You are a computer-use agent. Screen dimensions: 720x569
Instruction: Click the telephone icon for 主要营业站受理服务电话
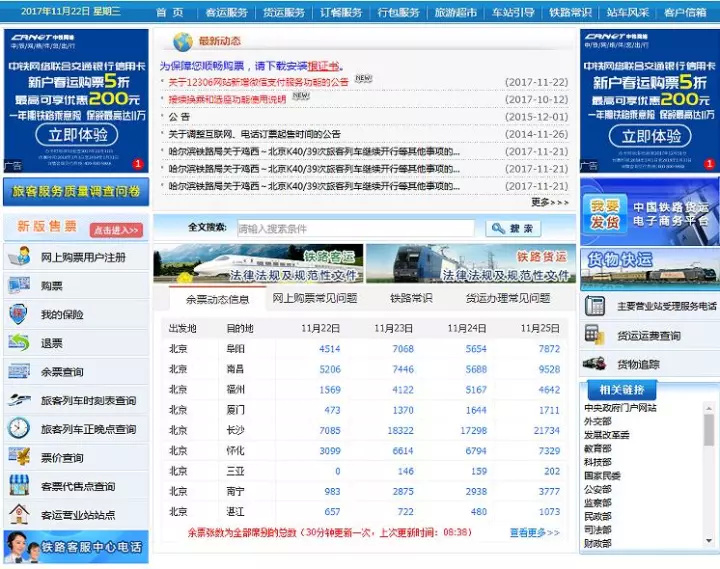(x=595, y=306)
